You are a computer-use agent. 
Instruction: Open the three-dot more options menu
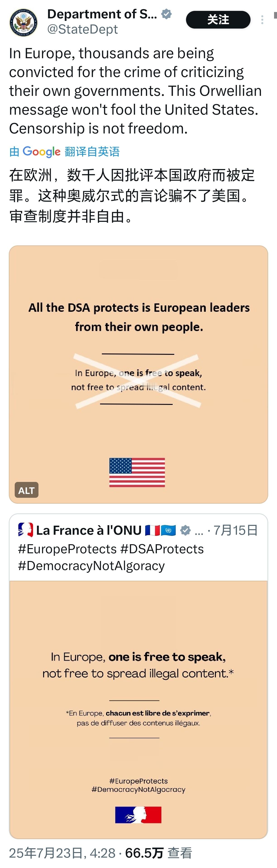[262, 20]
